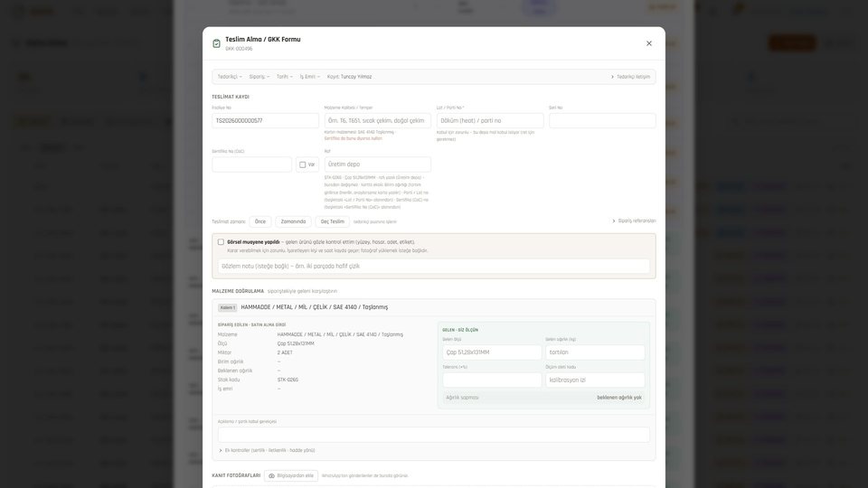Click the item title HAMMADDE / METAL / MİL / ÇELİK / SAE 4140 / Taşlanmış
Screen dimensions: 868x488
coord(315,307)
